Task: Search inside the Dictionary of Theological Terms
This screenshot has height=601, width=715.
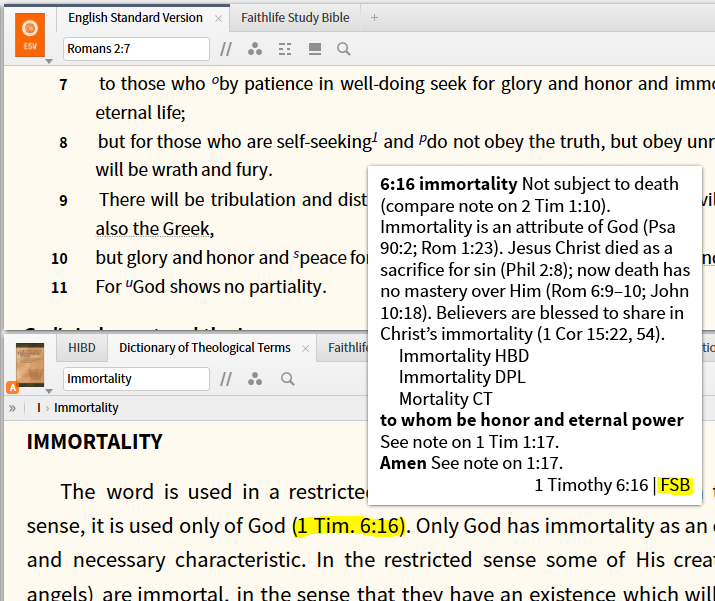Action: point(287,379)
